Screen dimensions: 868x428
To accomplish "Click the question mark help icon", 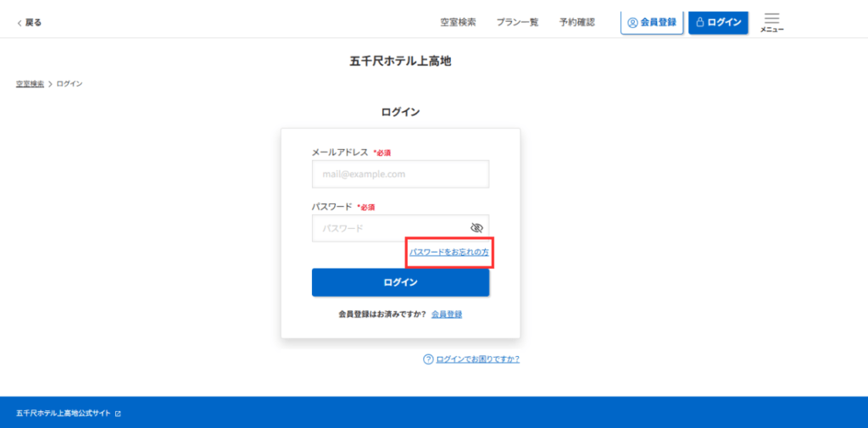I will point(428,359).
